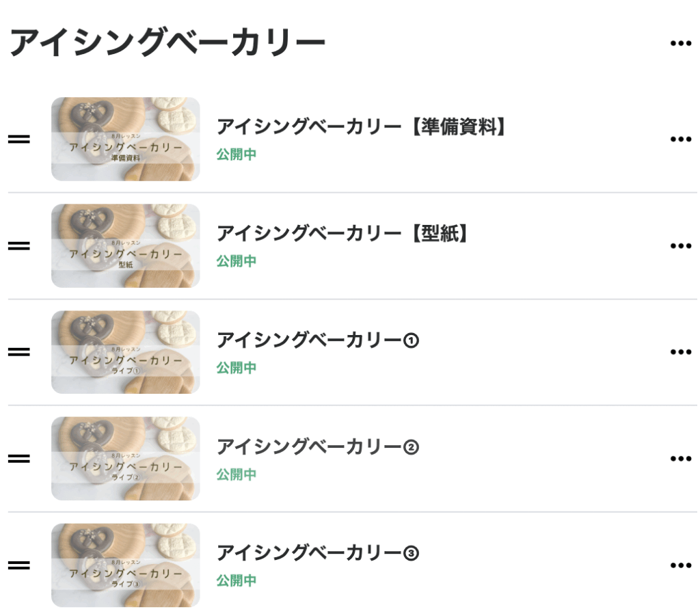Open options menu for アイシングベーカリー② lesson
This screenshot has width=700, height=616.
pos(680,459)
